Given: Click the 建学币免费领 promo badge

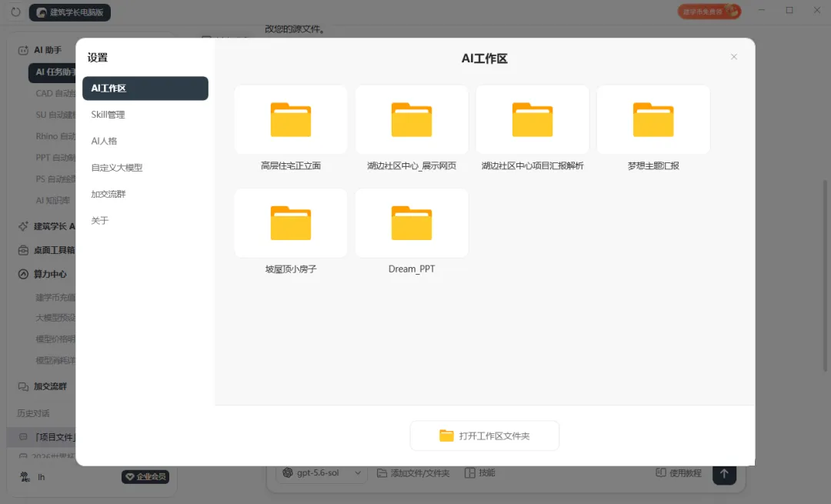Looking at the screenshot, I should click(709, 11).
